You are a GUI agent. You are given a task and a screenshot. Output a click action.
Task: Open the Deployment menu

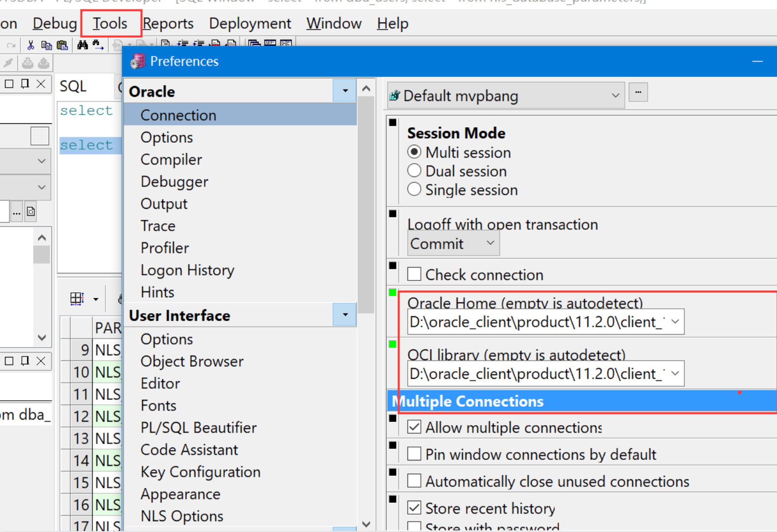pyautogui.click(x=250, y=23)
